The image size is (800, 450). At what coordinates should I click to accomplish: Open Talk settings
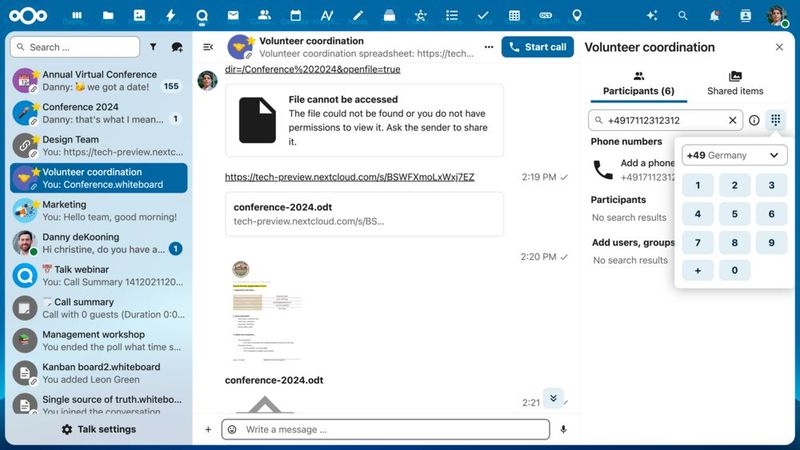click(99, 430)
